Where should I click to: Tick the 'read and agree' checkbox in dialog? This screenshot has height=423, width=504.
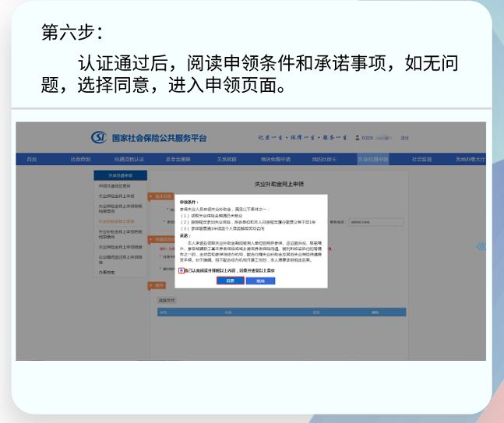(182, 270)
